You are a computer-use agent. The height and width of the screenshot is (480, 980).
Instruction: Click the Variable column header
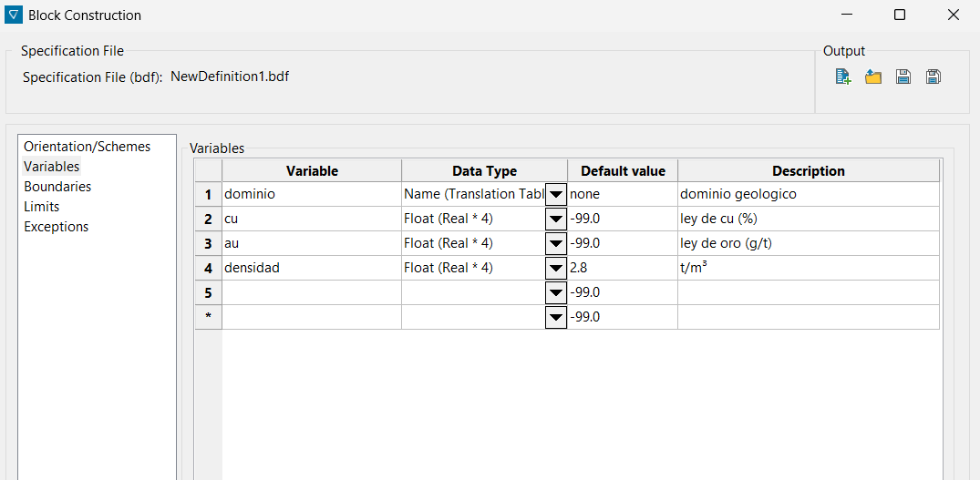click(x=312, y=170)
